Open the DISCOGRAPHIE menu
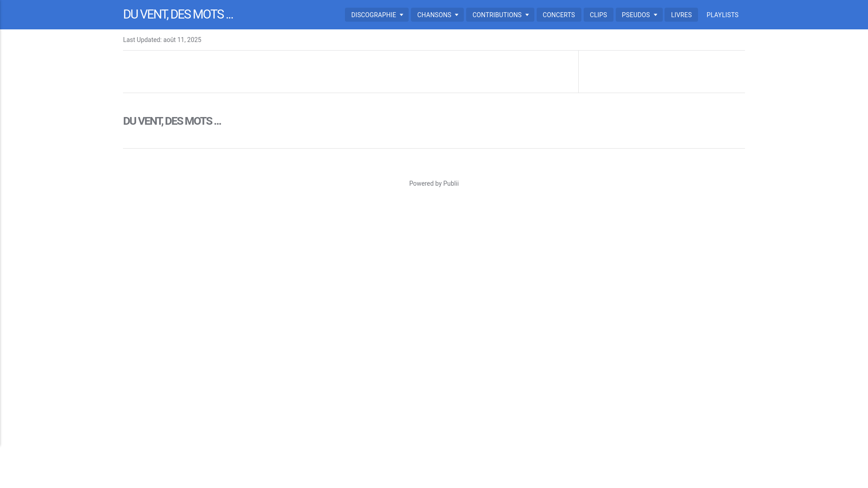The image size is (868, 488). (377, 15)
